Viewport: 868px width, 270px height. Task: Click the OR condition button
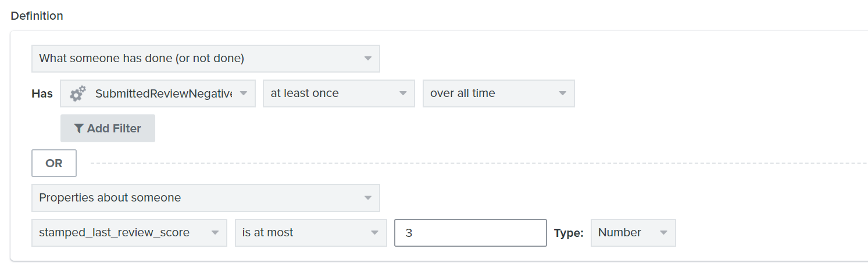[x=54, y=163]
